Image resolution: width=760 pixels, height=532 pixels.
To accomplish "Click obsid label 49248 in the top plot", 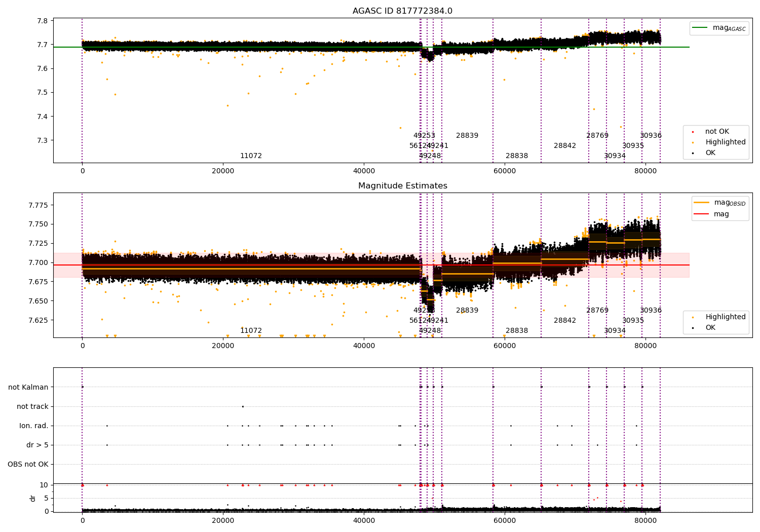I will pyautogui.click(x=430, y=156).
